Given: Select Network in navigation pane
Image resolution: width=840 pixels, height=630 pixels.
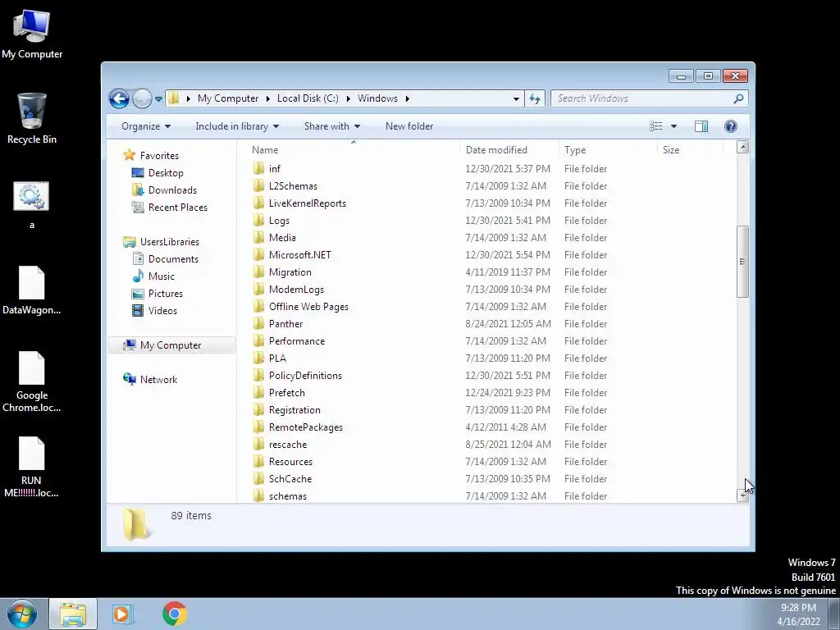Looking at the screenshot, I should point(158,380).
